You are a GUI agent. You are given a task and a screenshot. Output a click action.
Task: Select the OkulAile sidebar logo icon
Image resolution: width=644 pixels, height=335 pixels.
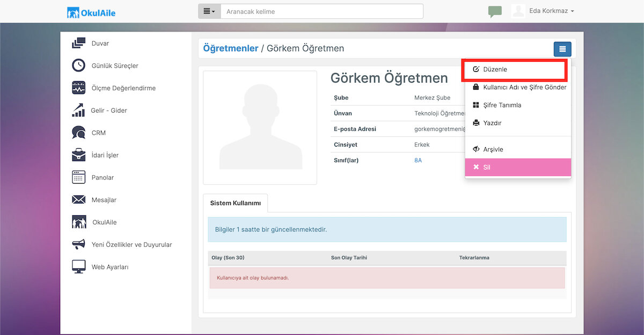coord(79,222)
